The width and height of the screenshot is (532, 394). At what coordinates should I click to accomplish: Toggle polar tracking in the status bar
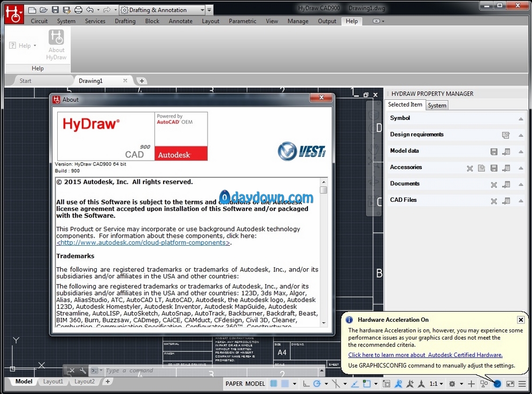[317, 384]
